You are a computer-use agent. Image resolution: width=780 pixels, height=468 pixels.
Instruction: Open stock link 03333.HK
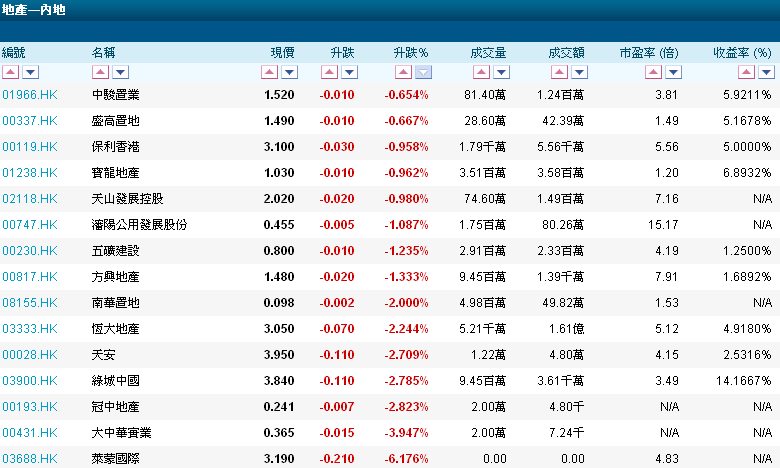(x=30, y=329)
